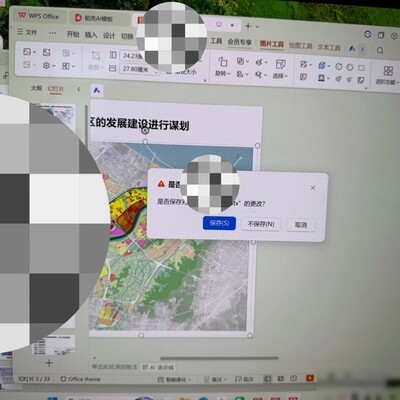Click the picture settings gear icon
Screen dimensions: 400x400
point(46,66)
